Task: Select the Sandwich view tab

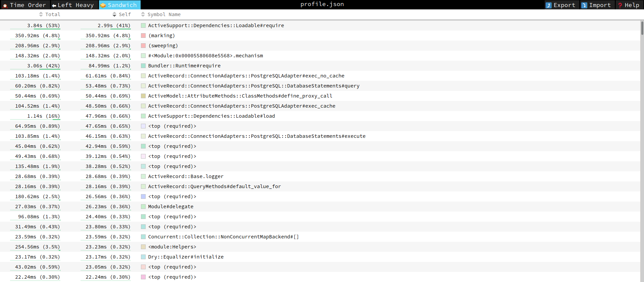Action: point(119,5)
